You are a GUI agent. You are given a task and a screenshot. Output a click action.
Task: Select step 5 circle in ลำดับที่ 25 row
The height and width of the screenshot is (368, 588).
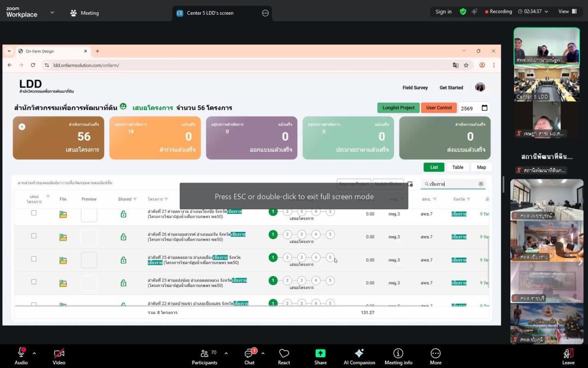pos(330,258)
